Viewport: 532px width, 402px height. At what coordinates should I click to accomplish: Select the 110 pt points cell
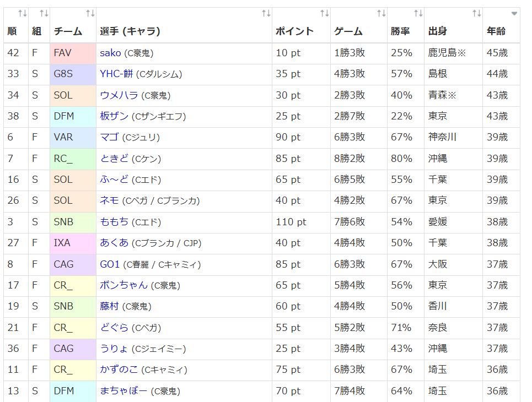(291, 222)
